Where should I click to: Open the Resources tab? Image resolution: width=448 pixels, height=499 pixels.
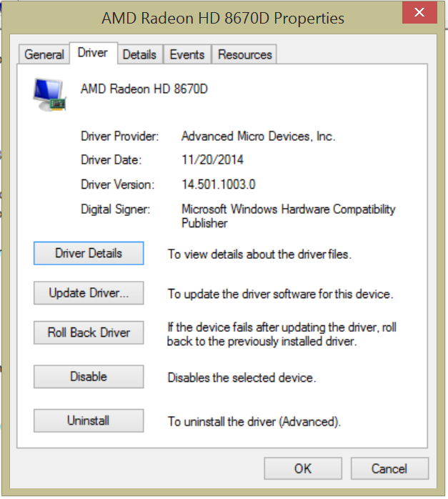point(244,54)
